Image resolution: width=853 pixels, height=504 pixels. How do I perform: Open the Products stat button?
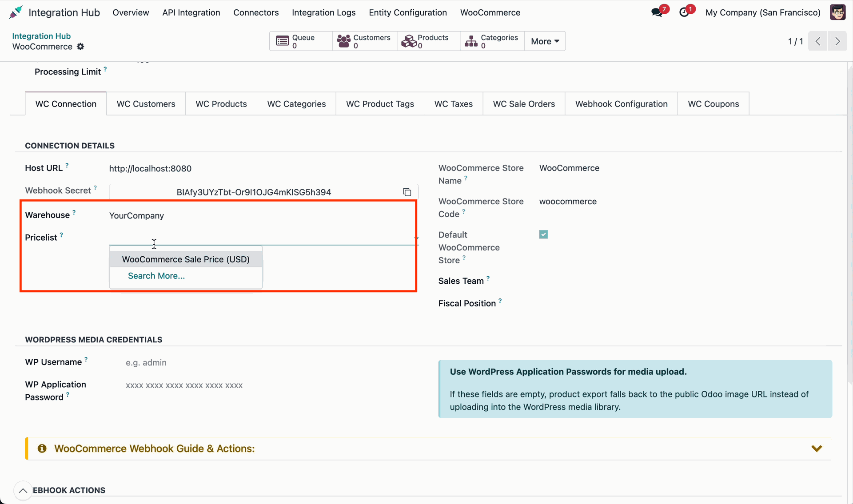tap(429, 41)
